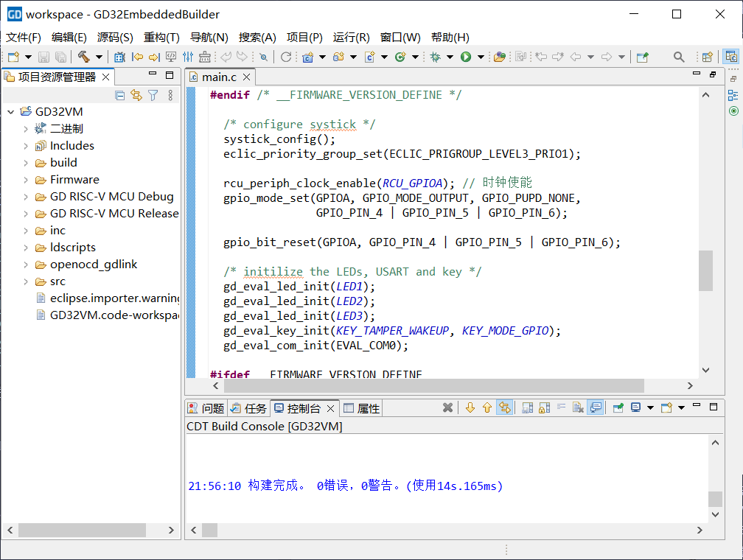Click the Open Perspective icon
The width and height of the screenshot is (743, 560).
pyautogui.click(x=707, y=57)
